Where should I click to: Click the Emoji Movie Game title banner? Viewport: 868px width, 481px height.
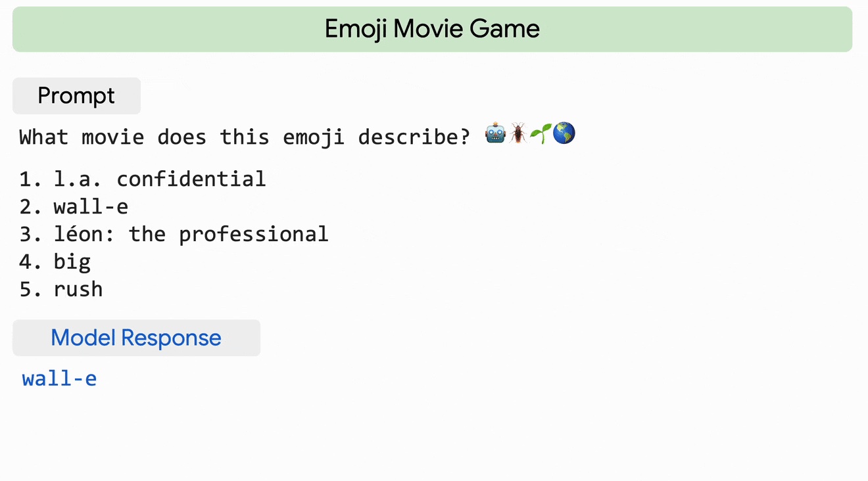(432, 29)
